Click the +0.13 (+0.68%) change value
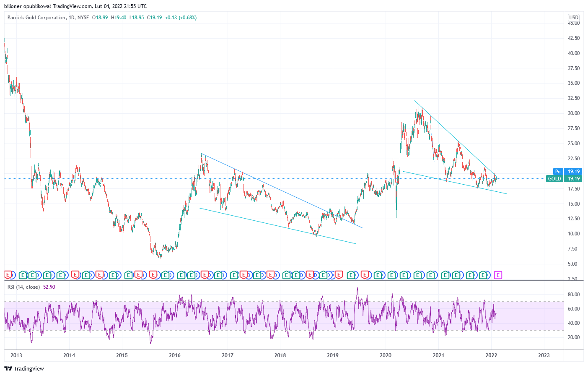Viewport: 588px width, 376px height. click(181, 18)
